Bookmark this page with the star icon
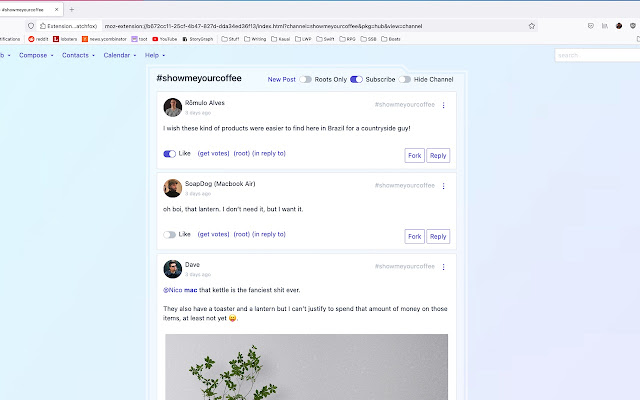The width and height of the screenshot is (640, 400). click(x=531, y=26)
